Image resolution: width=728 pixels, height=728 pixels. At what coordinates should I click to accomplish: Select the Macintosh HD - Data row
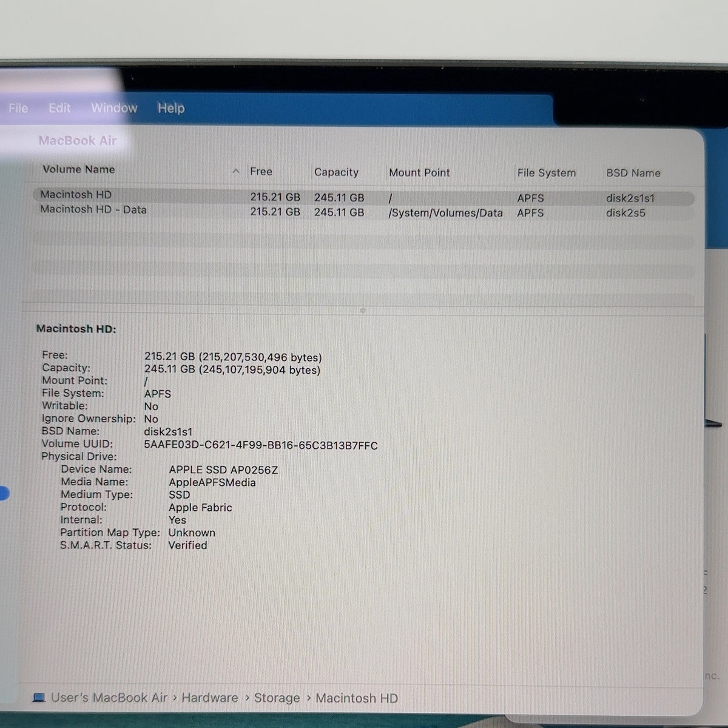click(x=363, y=212)
